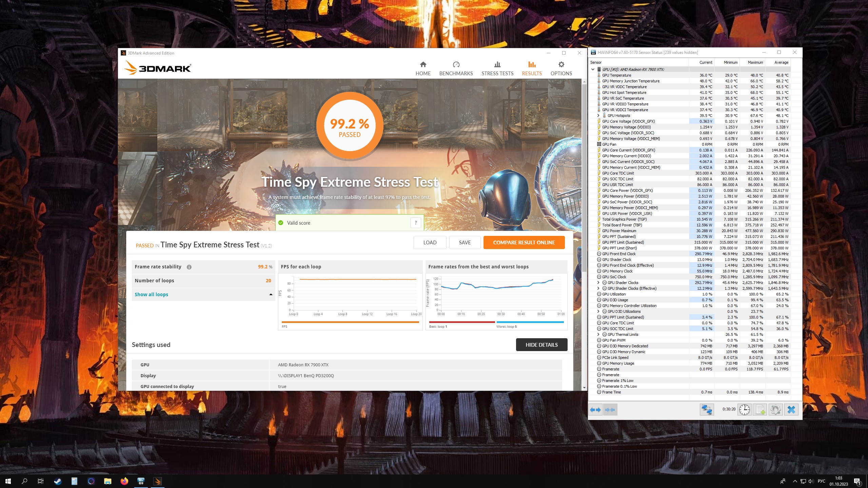Collapse the AMD Radeon RX 7900 XTX section
This screenshot has width=868, height=488.
coord(593,69)
